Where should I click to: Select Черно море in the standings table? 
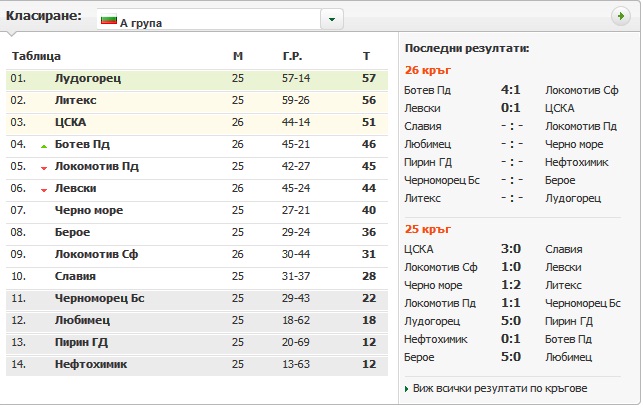pyautogui.click(x=89, y=210)
